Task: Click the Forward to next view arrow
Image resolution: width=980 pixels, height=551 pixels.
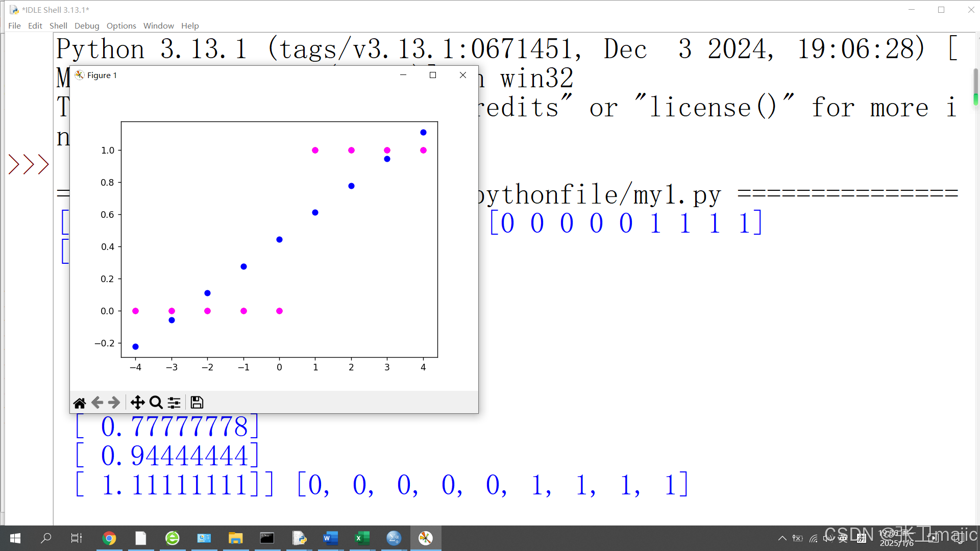Action: point(114,403)
